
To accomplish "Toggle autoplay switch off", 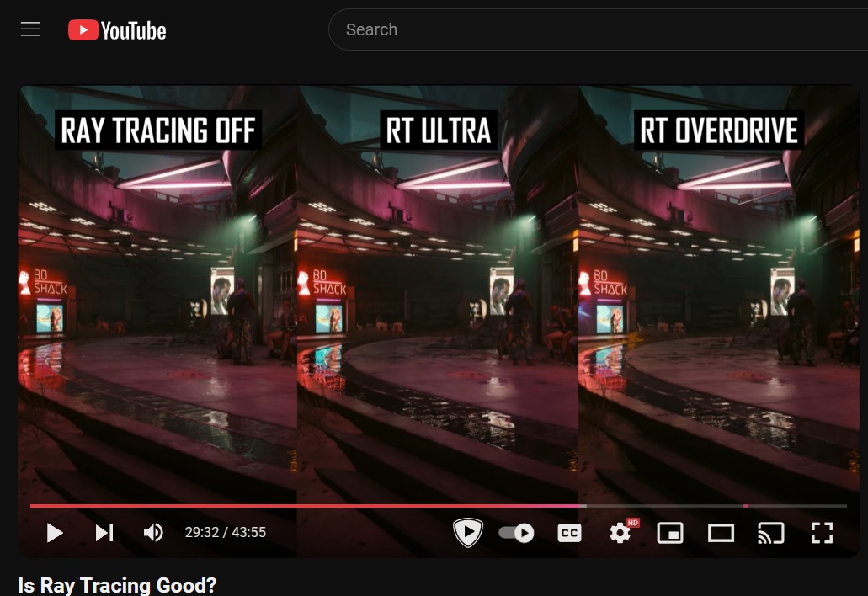I will pyautogui.click(x=516, y=533).
